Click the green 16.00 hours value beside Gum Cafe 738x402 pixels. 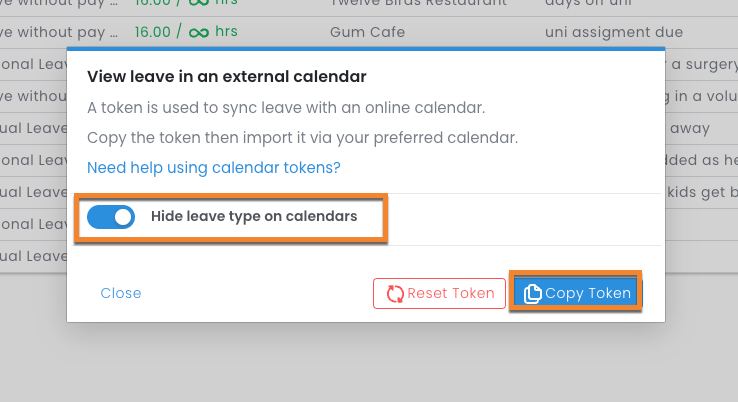152,32
